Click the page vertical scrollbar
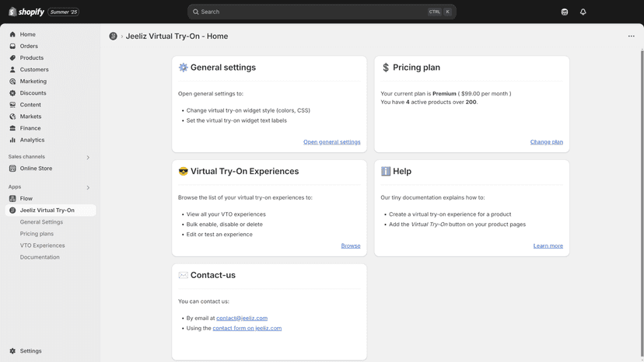 pos(642,204)
